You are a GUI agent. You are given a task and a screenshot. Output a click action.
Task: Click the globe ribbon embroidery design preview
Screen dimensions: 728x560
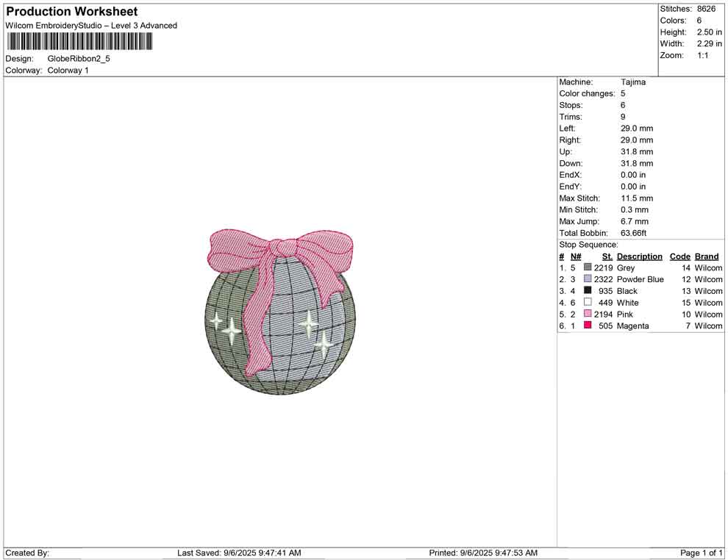pos(280,312)
